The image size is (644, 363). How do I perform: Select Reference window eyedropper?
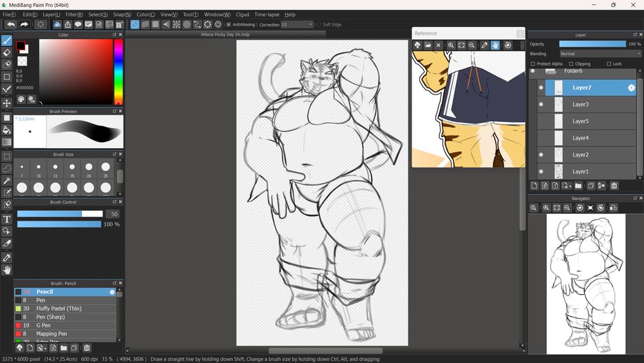coord(485,45)
